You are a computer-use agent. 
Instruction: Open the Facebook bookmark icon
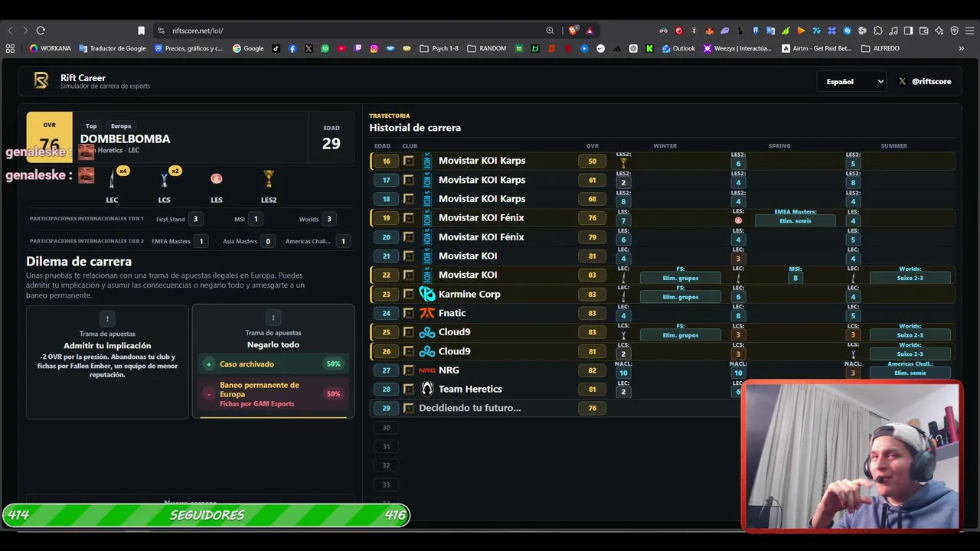(x=292, y=48)
